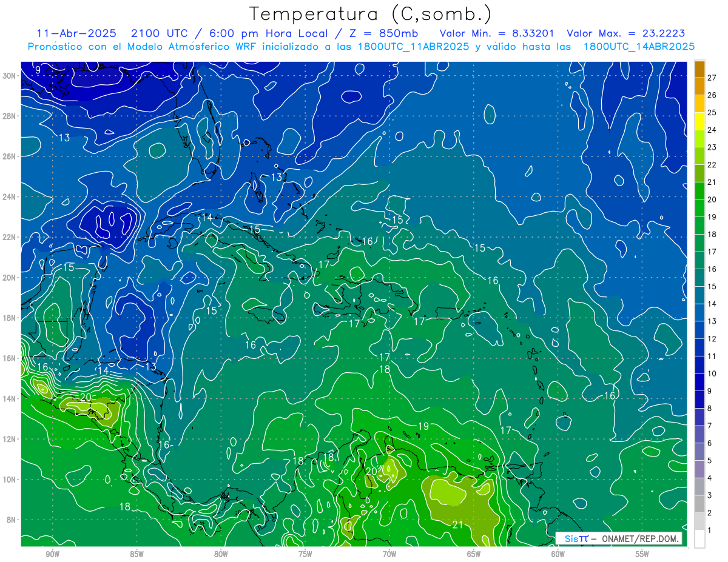The width and height of the screenshot is (728, 562).
Task: Click the "19" contour label on the map
Action: 423,426
